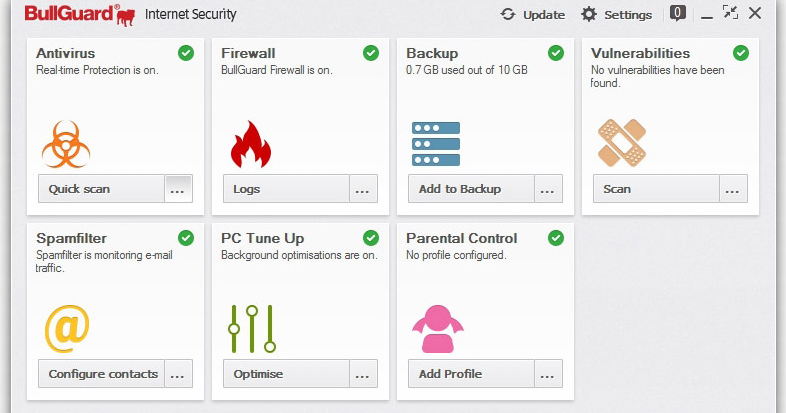Expand options next to Add to Backup
The height and width of the screenshot is (413, 786).
click(548, 188)
